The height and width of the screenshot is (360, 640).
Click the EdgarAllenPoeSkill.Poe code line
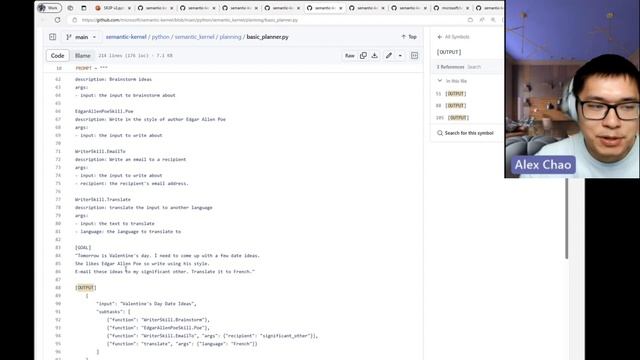[x=104, y=111]
